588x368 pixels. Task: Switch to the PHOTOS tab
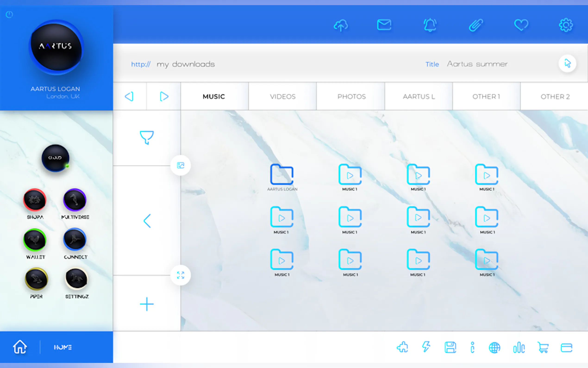tap(351, 96)
